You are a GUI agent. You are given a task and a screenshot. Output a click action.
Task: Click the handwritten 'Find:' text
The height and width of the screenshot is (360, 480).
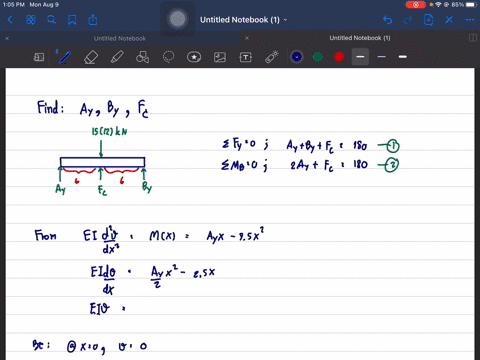click(x=50, y=108)
